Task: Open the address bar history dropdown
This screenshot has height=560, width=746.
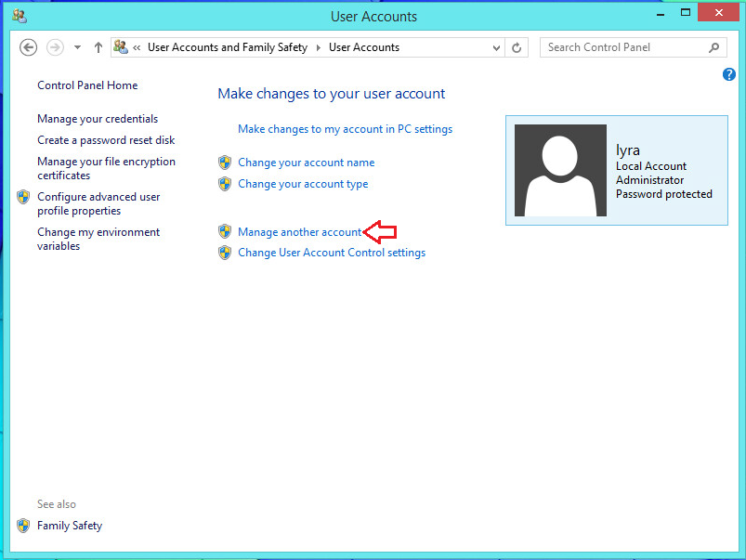Action: [x=495, y=47]
